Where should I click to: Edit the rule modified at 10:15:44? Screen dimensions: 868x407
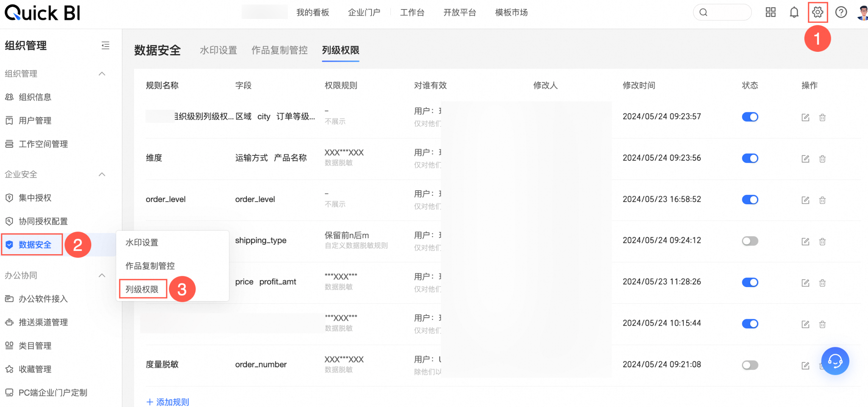point(806,324)
